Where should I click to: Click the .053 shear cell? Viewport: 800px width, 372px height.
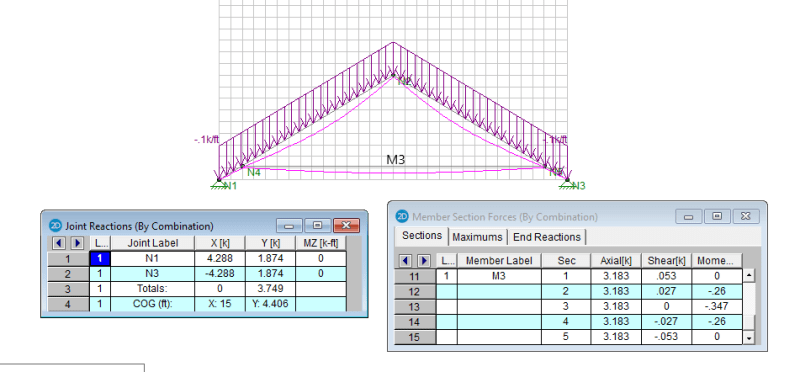666,277
